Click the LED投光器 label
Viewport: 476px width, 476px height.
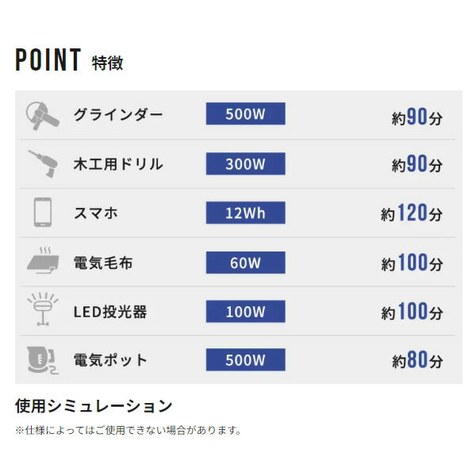[109, 311]
